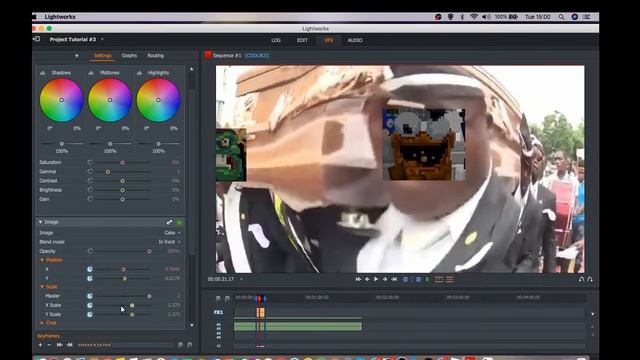The height and width of the screenshot is (360, 640).
Task: Click the undo arrow below the viewer
Action: point(582,279)
